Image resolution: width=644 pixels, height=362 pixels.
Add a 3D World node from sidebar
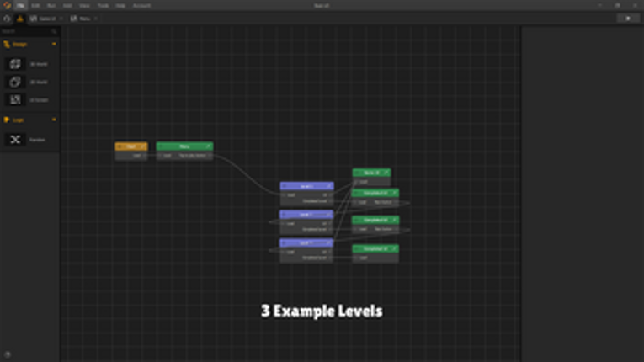coord(15,64)
